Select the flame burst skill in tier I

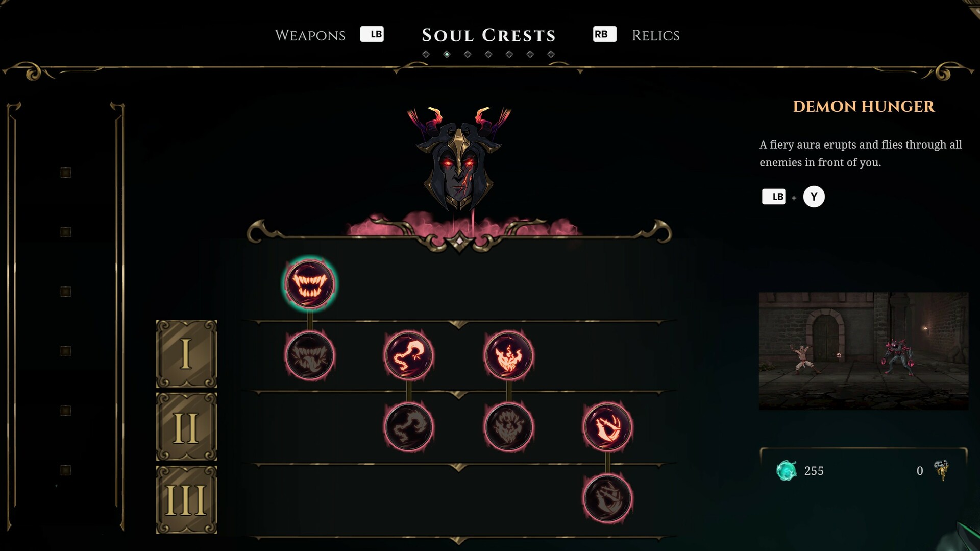[508, 355]
